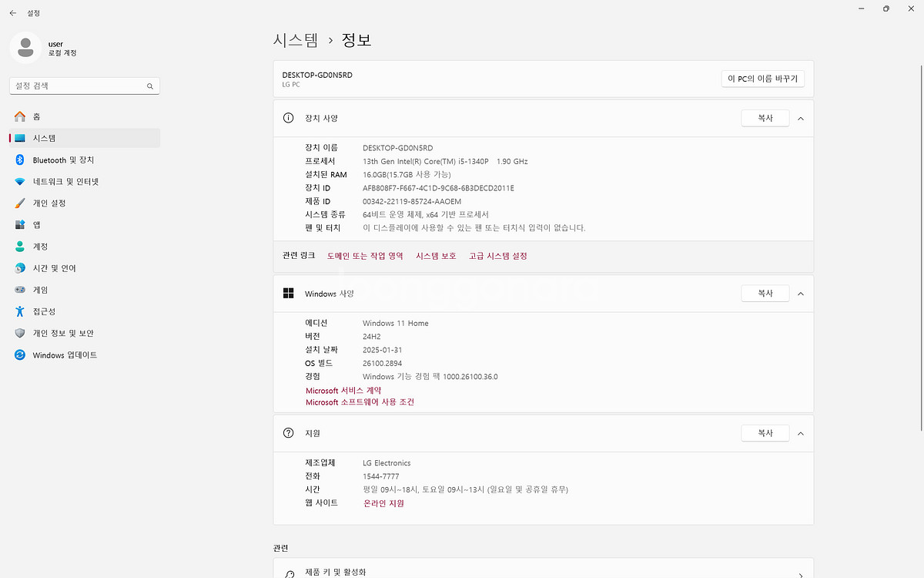Open 개인 정보 및 보안 settings
This screenshot has width=924, height=578.
click(85, 333)
